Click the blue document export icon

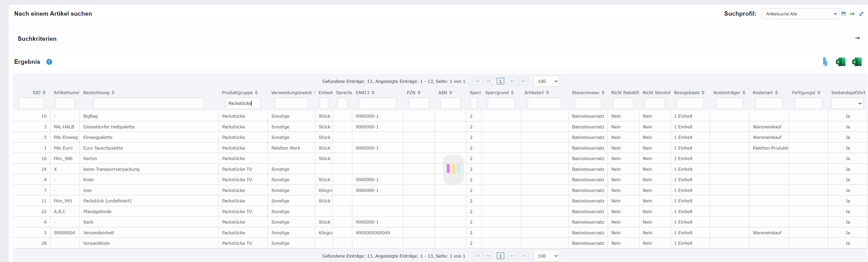[x=825, y=62]
